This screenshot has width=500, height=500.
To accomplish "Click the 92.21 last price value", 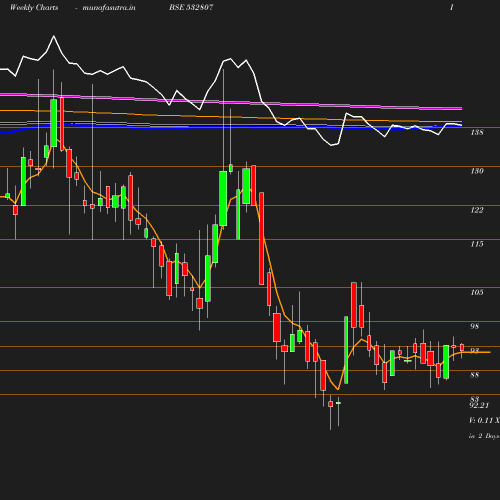I will pos(479,405).
